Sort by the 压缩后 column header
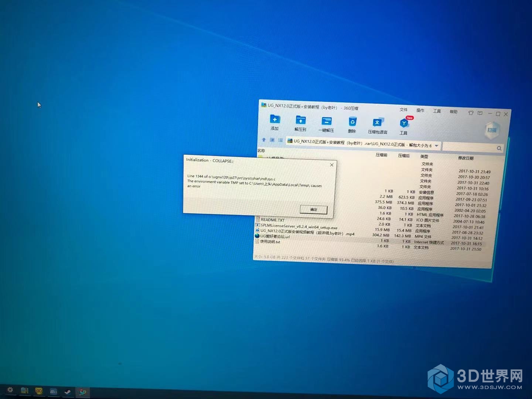532x399 pixels. 404,156
